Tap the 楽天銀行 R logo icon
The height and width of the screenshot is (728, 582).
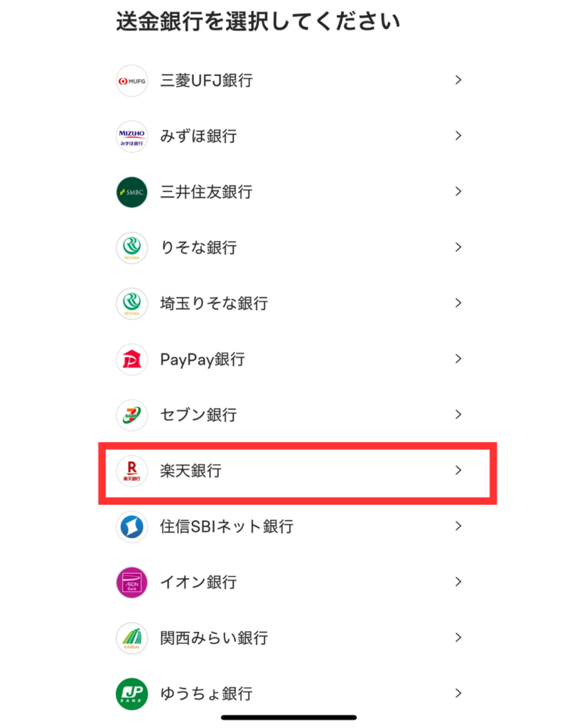(x=131, y=471)
